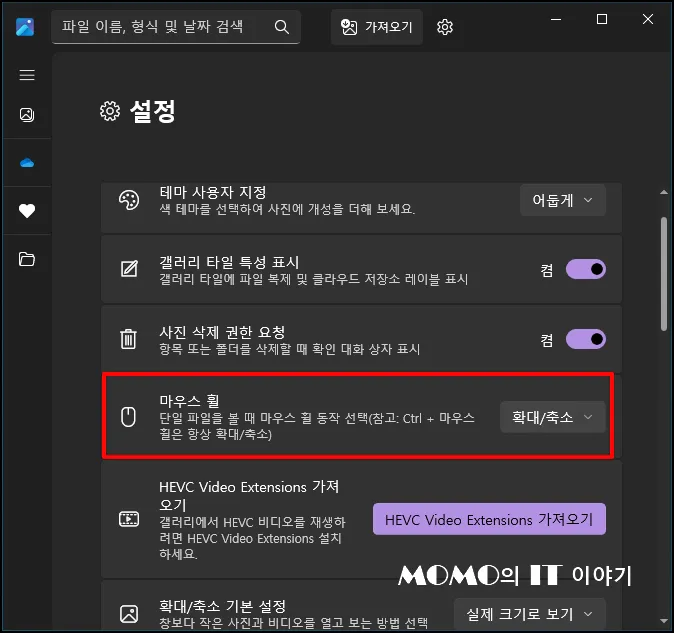This screenshot has width=674, height=633.
Task: Click the HEVC Video Extensions 가져오기 purple button
Action: tap(489, 519)
